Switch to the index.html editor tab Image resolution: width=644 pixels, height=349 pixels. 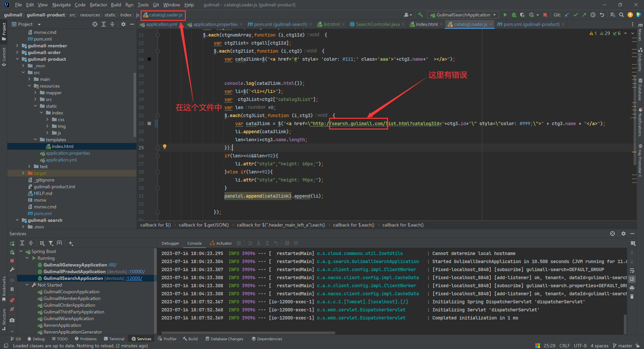(x=426, y=24)
